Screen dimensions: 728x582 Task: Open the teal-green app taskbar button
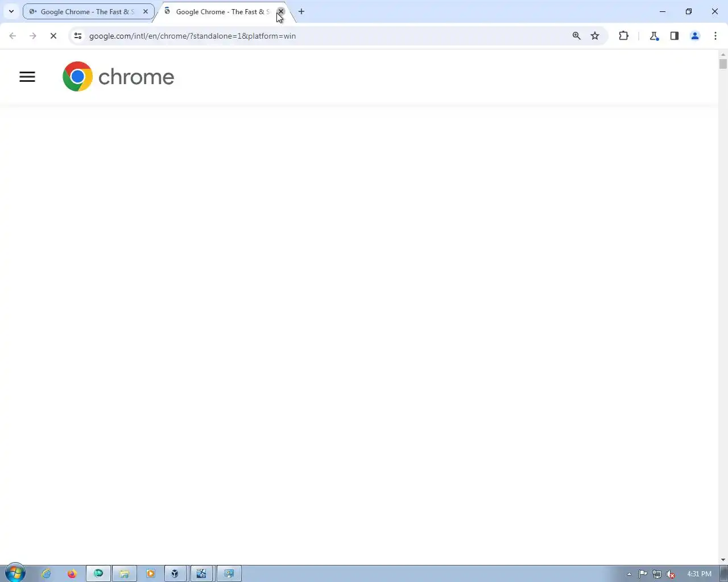98,573
